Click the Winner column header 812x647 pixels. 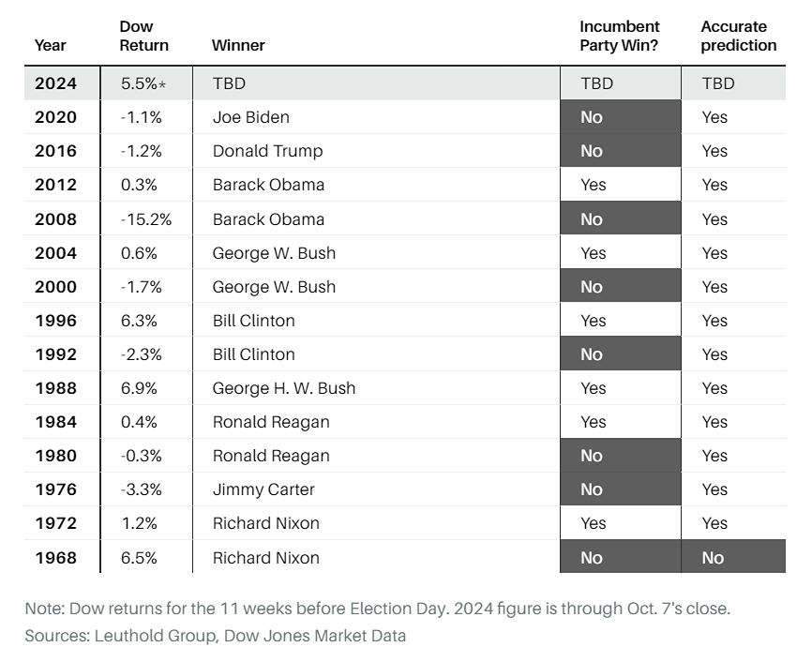click(238, 45)
